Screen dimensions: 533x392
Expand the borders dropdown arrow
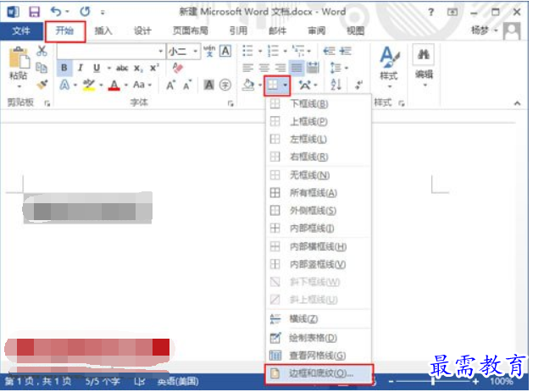[x=286, y=85]
